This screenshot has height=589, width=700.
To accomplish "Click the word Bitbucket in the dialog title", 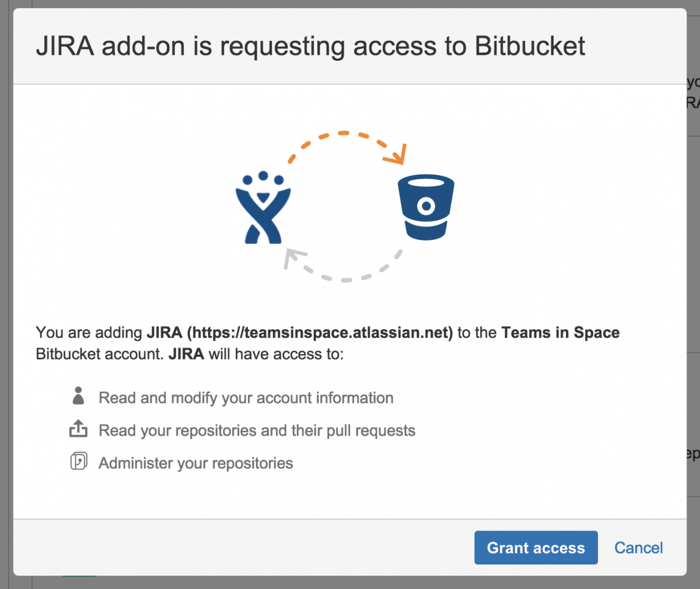I will tap(530, 46).
